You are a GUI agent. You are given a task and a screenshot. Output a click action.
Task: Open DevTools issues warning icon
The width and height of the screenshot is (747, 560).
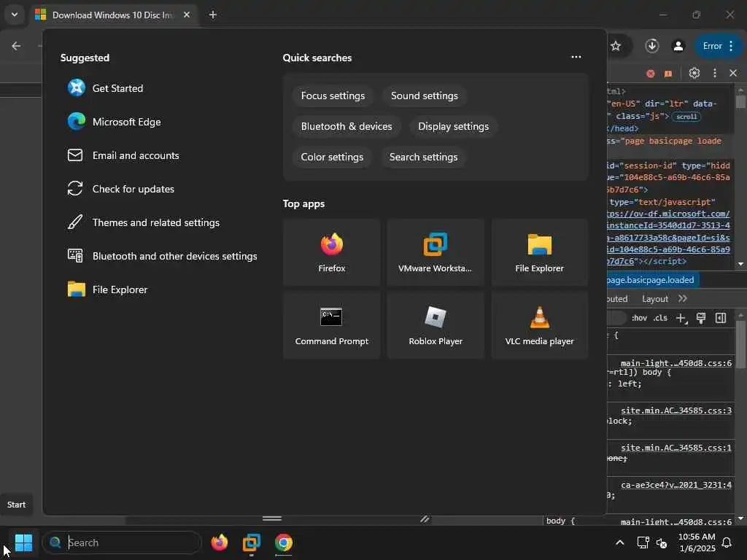(x=668, y=74)
